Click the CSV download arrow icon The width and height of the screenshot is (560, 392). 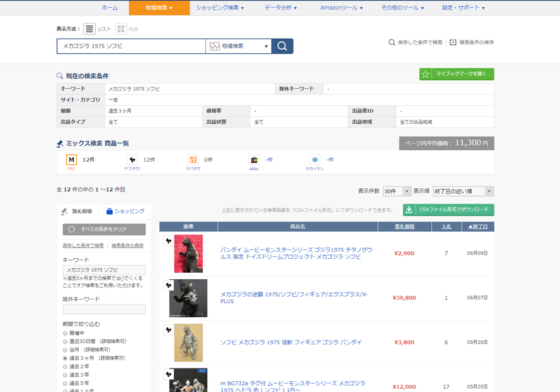(409, 210)
